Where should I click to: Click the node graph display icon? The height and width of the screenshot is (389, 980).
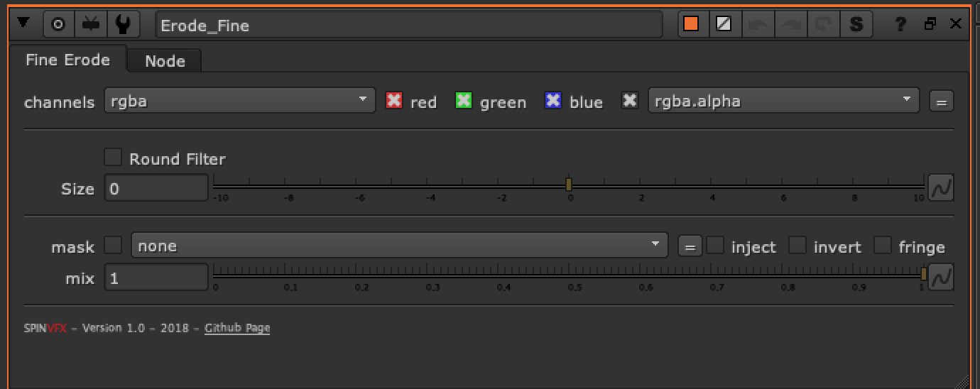(x=91, y=25)
